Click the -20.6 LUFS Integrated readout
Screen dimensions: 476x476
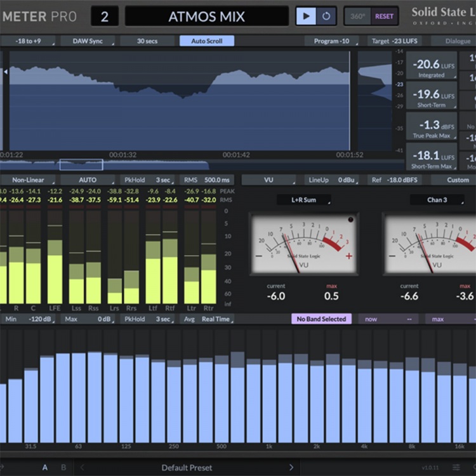pyautogui.click(x=432, y=66)
